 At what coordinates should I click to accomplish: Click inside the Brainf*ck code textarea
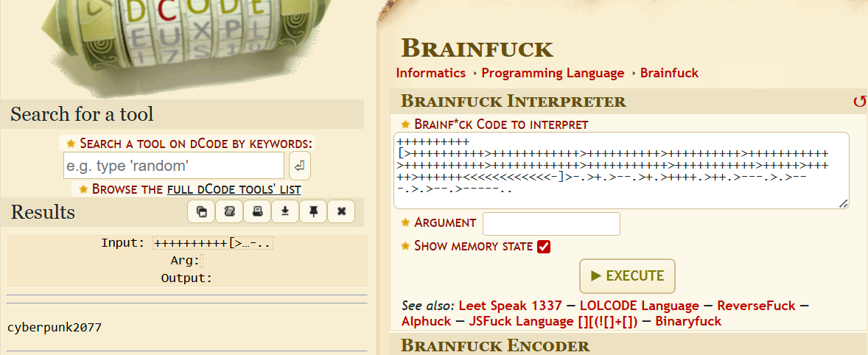pyautogui.click(x=620, y=170)
